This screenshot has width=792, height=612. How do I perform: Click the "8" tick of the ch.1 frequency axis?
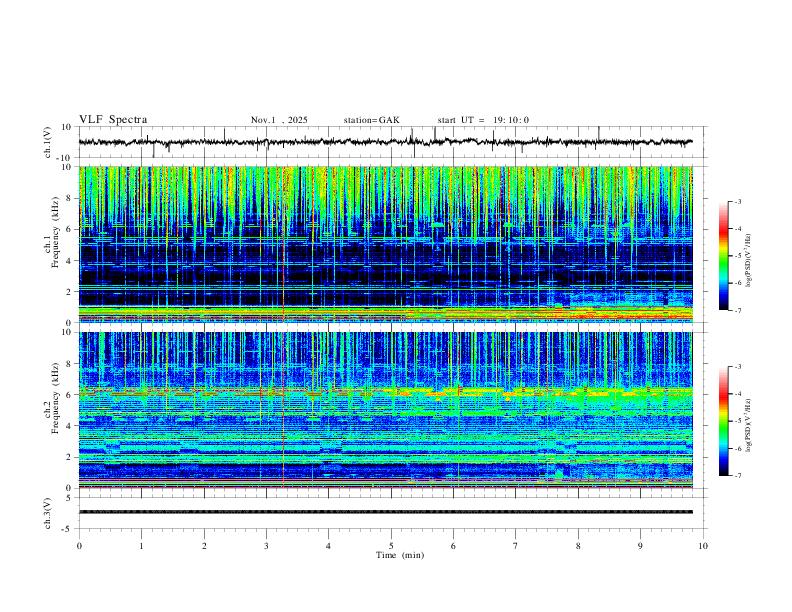coord(70,198)
